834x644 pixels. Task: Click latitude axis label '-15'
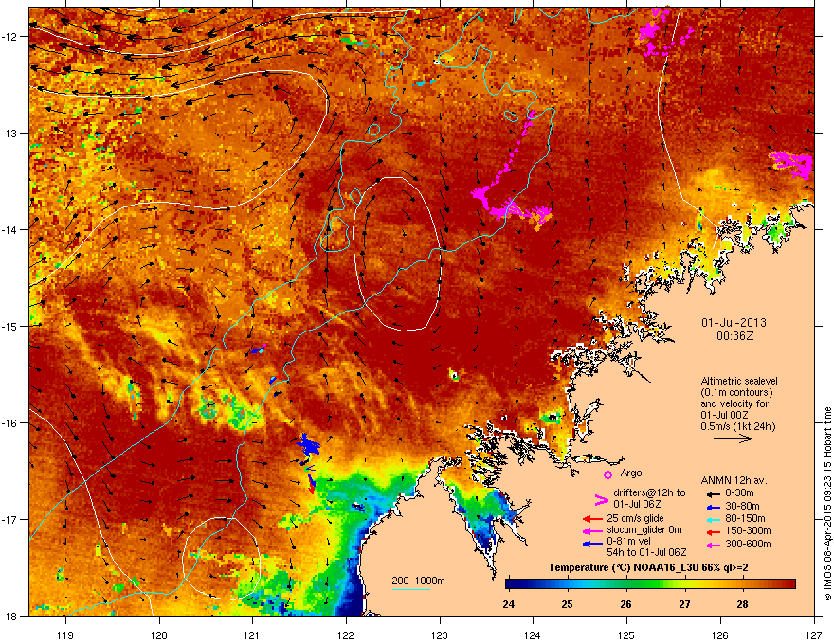(x=9, y=326)
